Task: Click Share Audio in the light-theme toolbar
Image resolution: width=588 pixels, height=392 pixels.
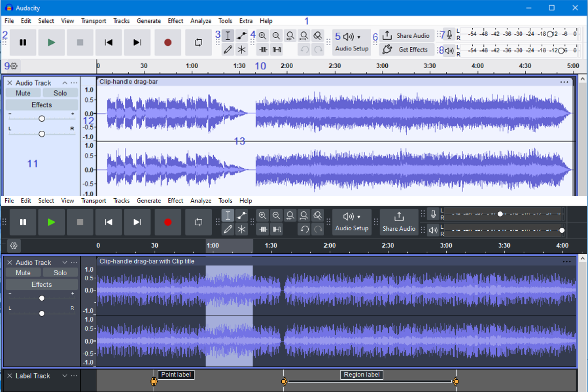Action: click(x=406, y=36)
